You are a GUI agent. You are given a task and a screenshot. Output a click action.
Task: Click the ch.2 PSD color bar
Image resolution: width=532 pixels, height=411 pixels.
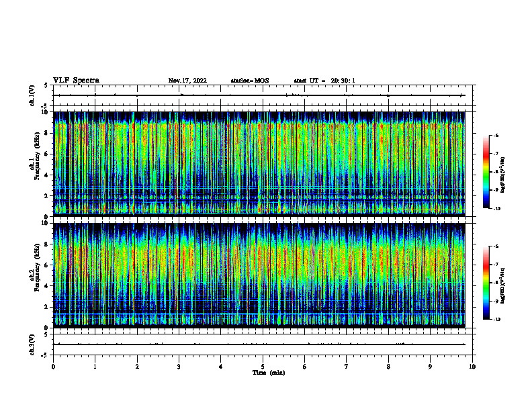(x=486, y=283)
